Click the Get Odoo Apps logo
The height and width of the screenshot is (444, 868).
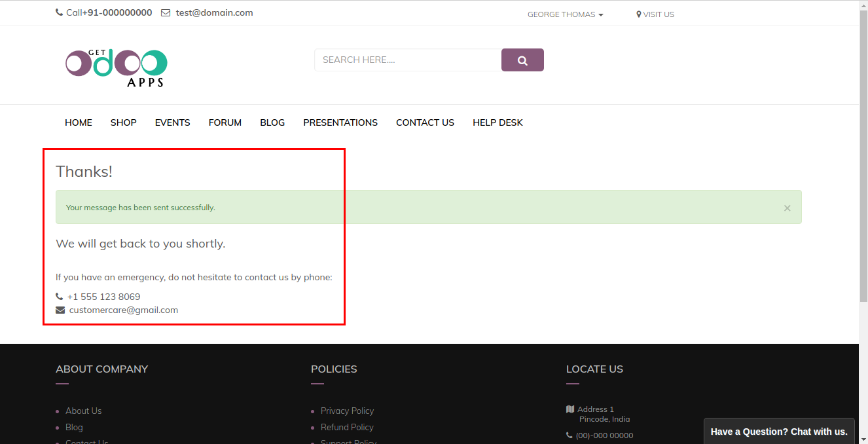click(x=117, y=67)
